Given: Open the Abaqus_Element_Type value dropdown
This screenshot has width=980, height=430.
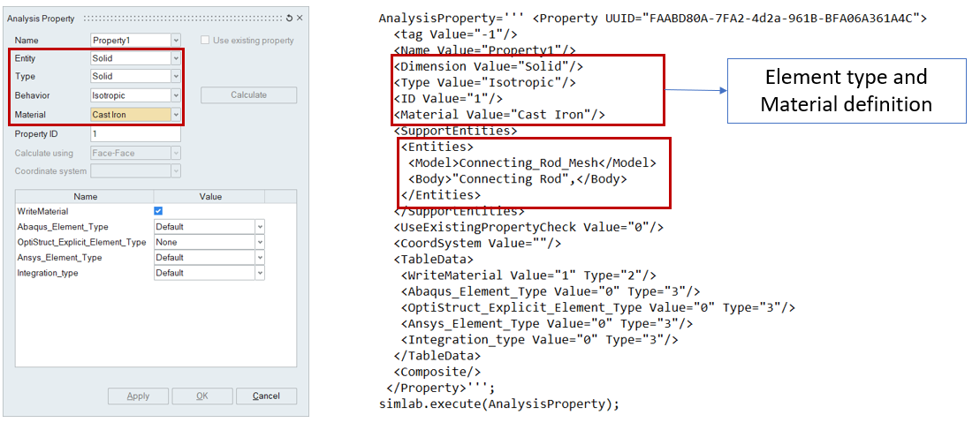Looking at the screenshot, I should pyautogui.click(x=260, y=227).
